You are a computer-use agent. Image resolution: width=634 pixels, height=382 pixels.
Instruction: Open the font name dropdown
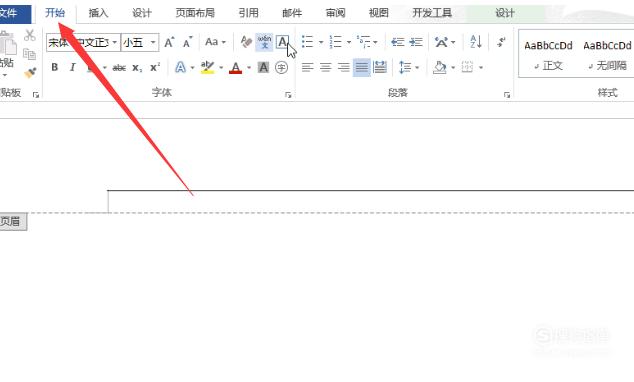pos(115,42)
